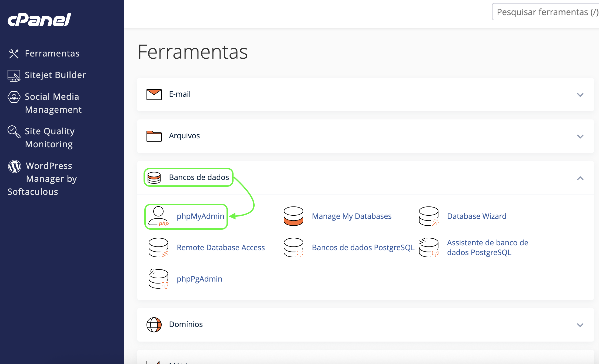The width and height of the screenshot is (599, 364).
Task: Click the Ferramentas wrench icon in sidebar
Action: (x=14, y=54)
